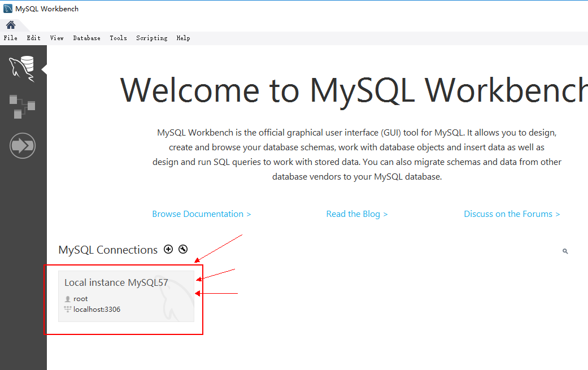Click the root user icon on the connection tile

68,298
